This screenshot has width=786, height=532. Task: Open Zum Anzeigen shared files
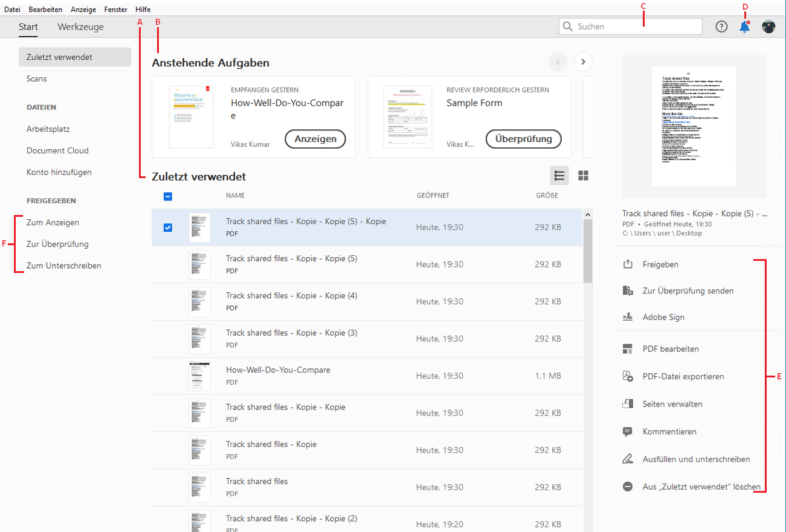coord(53,222)
